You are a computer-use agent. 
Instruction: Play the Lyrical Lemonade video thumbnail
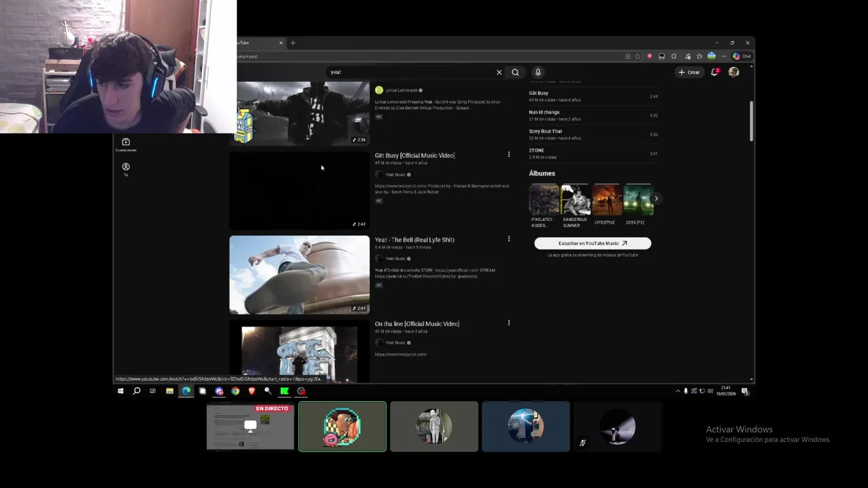[300, 113]
